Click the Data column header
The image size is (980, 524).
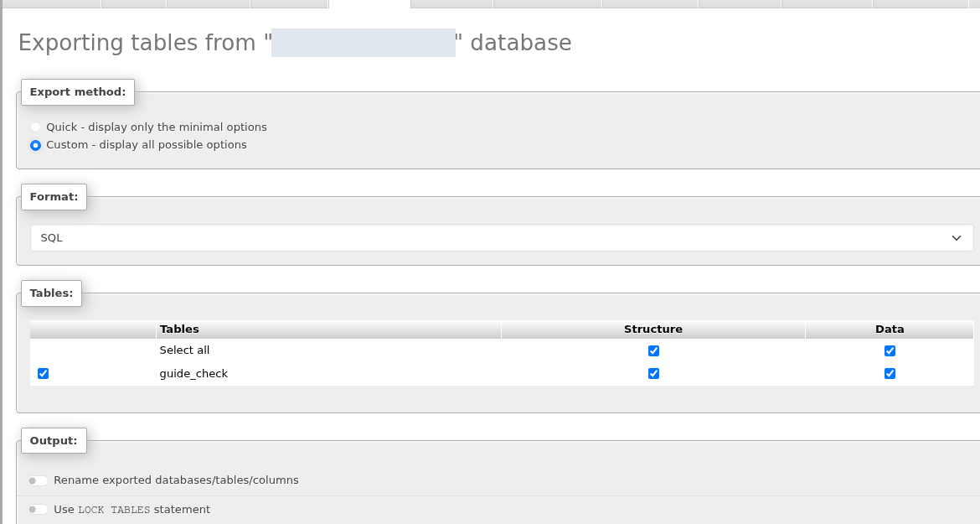point(890,329)
